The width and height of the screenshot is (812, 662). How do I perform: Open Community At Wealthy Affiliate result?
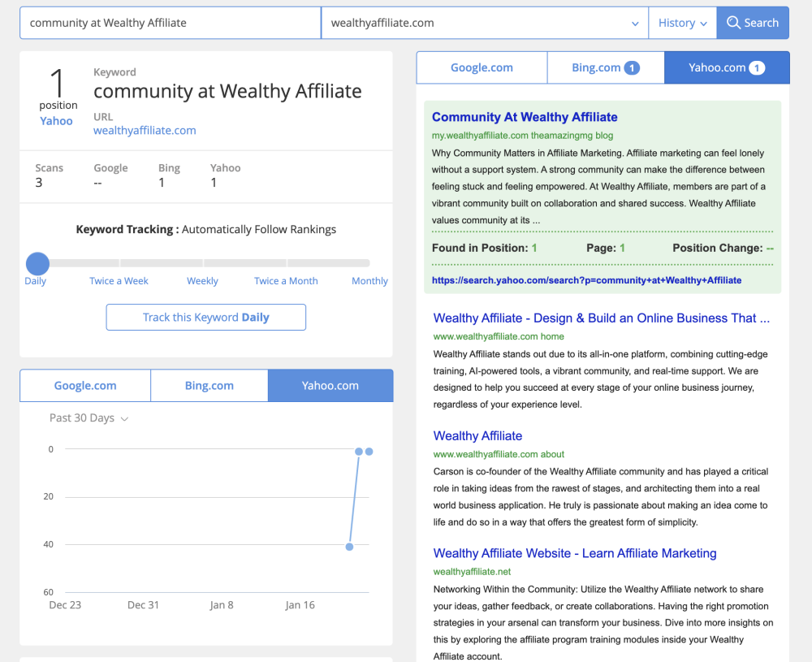tap(525, 117)
